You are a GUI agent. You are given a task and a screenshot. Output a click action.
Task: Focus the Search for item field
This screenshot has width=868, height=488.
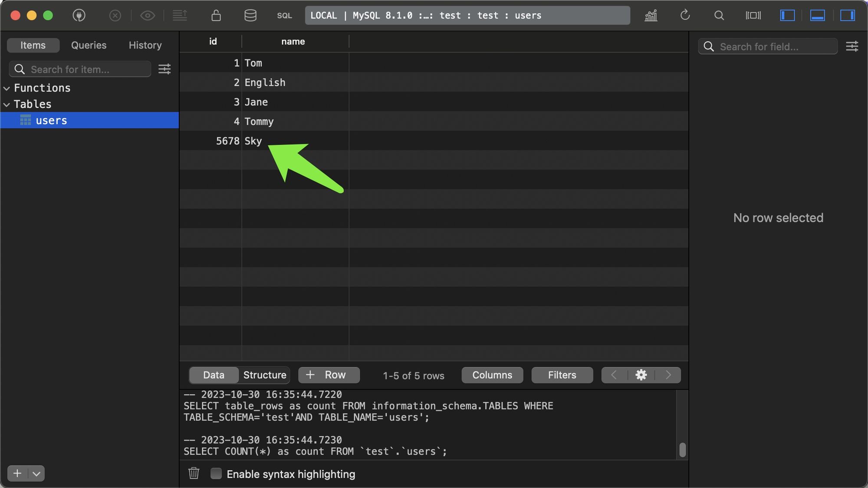[x=80, y=69]
